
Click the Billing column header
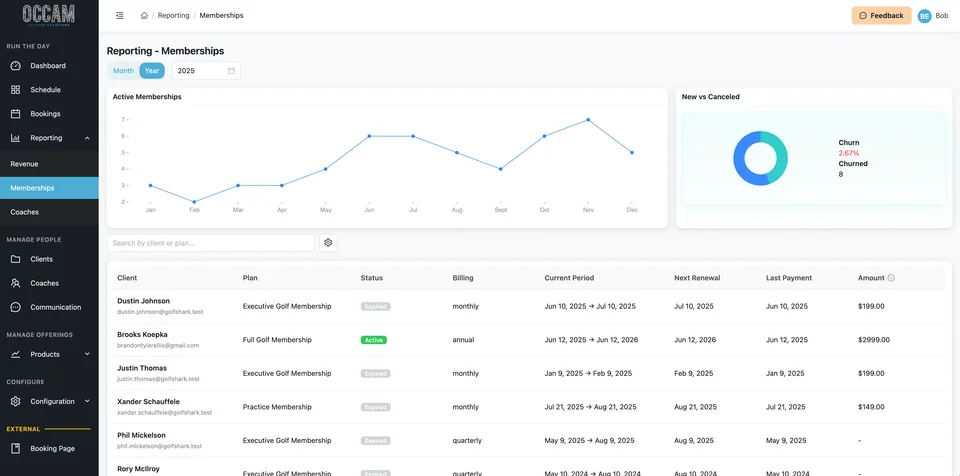click(x=463, y=278)
